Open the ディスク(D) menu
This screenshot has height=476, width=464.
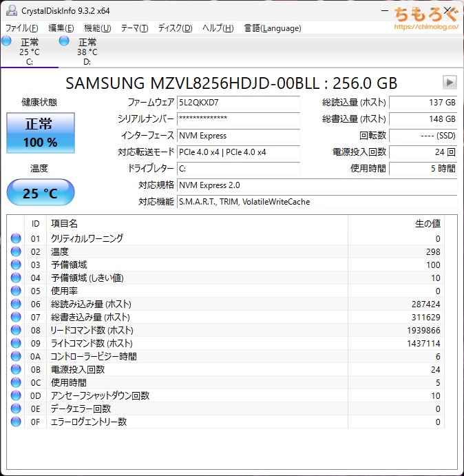[x=175, y=28]
